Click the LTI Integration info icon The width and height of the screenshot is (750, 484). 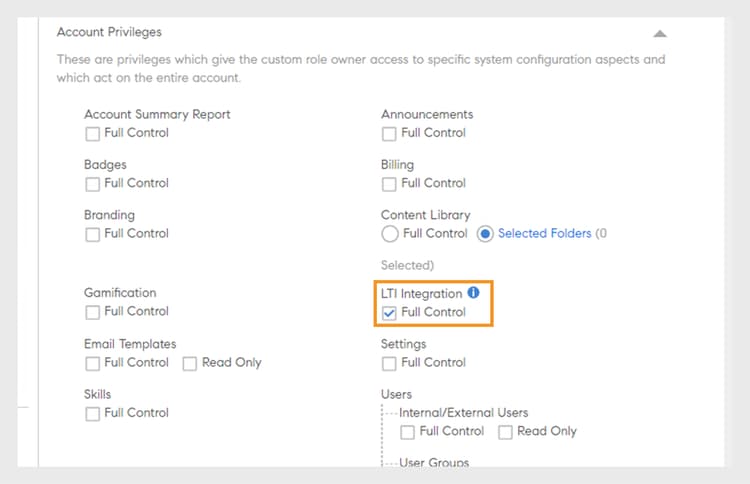[473, 294]
